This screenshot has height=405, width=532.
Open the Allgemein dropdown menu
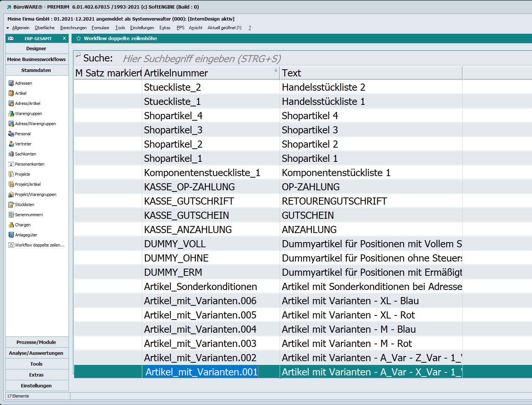20,28
